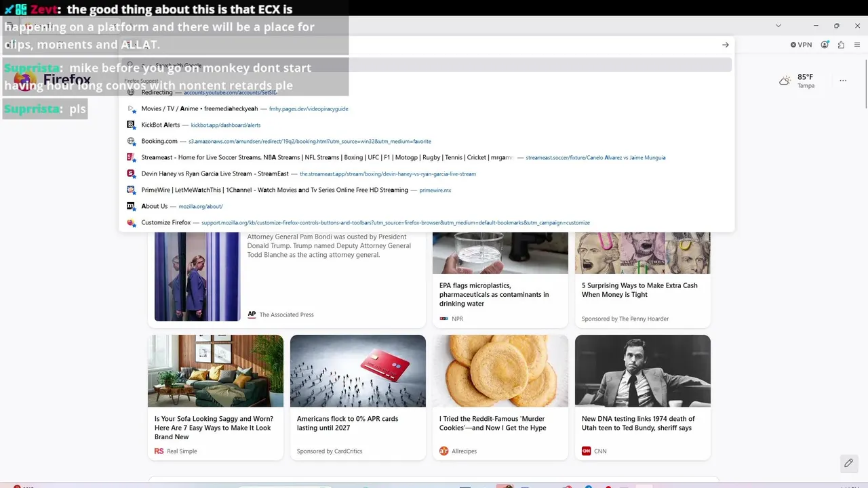The image size is (868, 488).
Task: Click 'Sponsored by The Penny Hoarder' label
Action: click(625, 319)
